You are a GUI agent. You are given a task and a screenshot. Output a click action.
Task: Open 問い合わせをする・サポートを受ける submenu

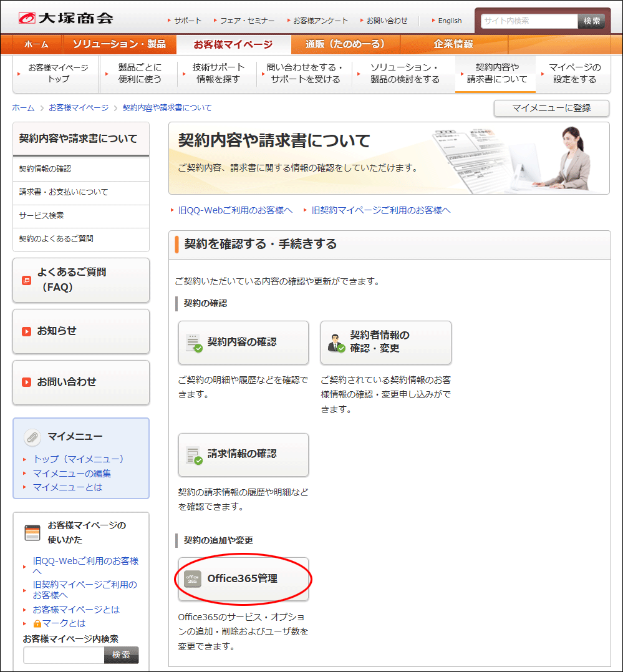tap(304, 74)
